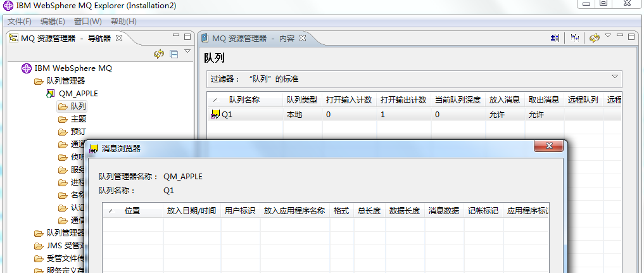Image resolution: width=644 pixels, height=273 pixels.
Task: Click the 消息数据 column header
Action: click(444, 211)
